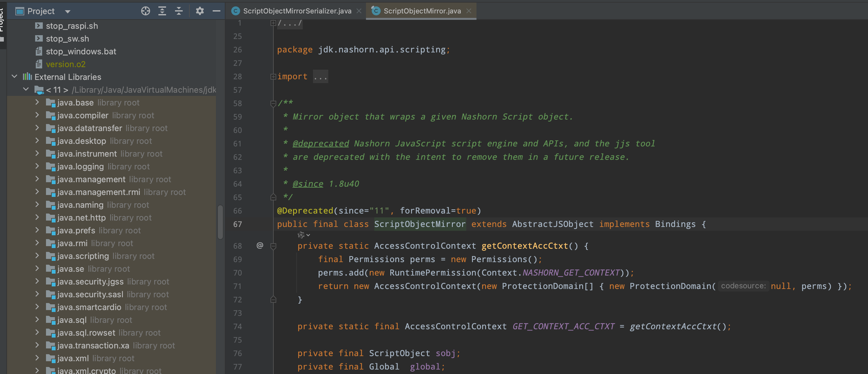
Task: Switch to ScriptObjectMirrorSerializer.java tab
Action: click(x=297, y=11)
